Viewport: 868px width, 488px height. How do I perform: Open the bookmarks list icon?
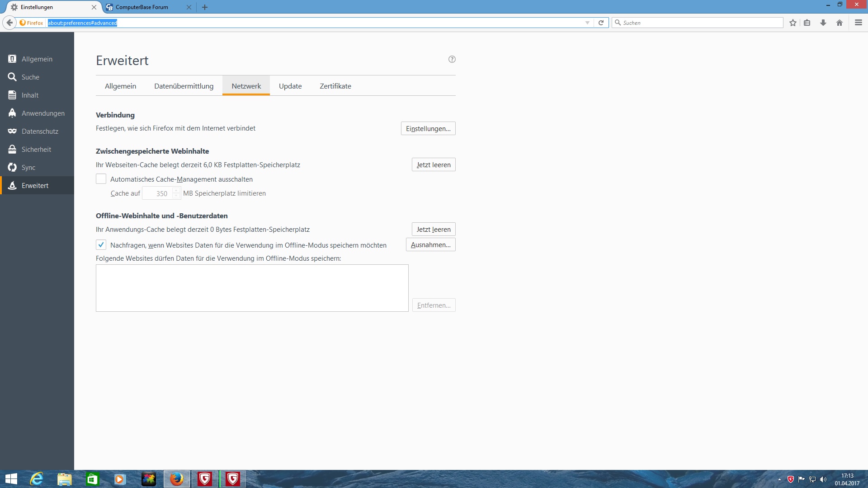(x=807, y=23)
